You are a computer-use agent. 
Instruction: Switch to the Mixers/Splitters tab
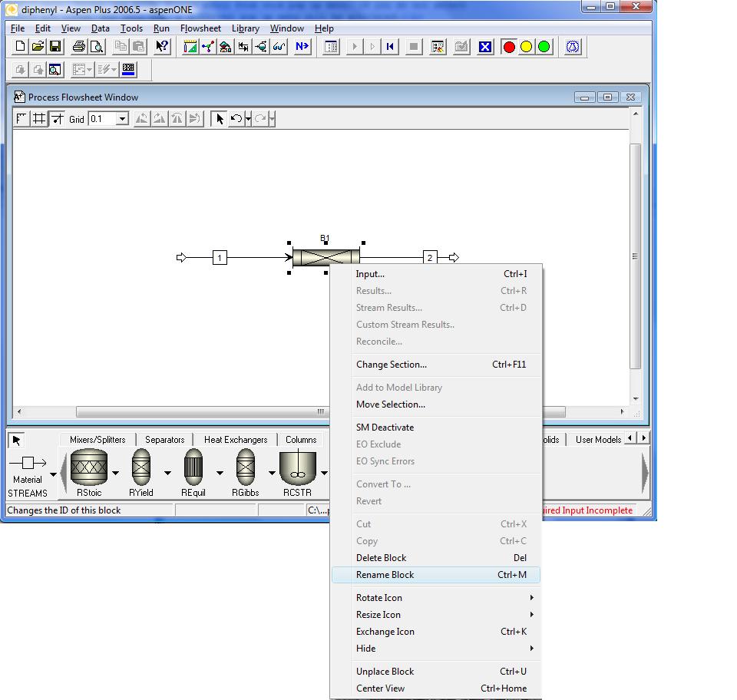[x=97, y=440]
